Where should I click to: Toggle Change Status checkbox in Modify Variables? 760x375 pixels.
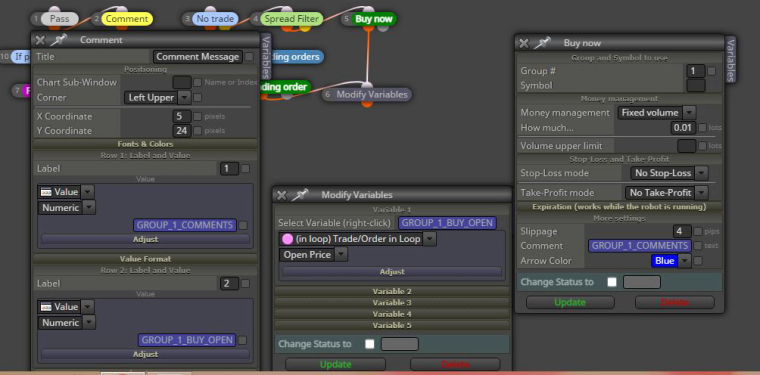click(x=370, y=344)
